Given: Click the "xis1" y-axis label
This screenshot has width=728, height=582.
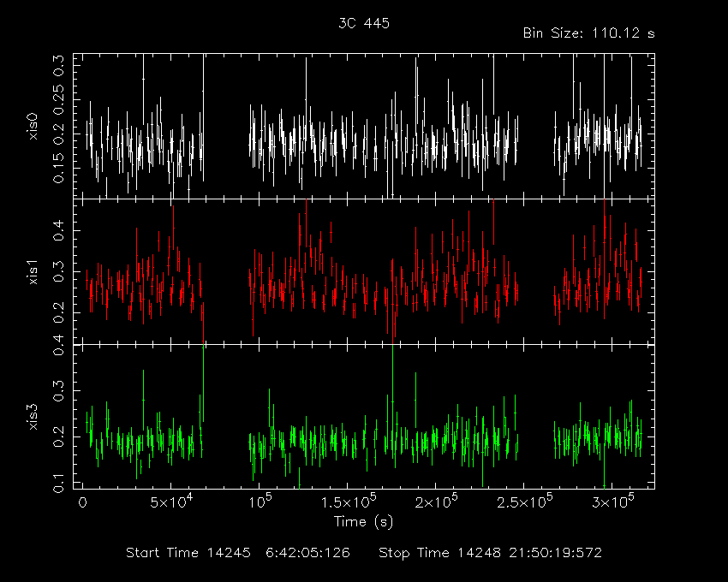Looking at the screenshot, I should click(x=33, y=272).
